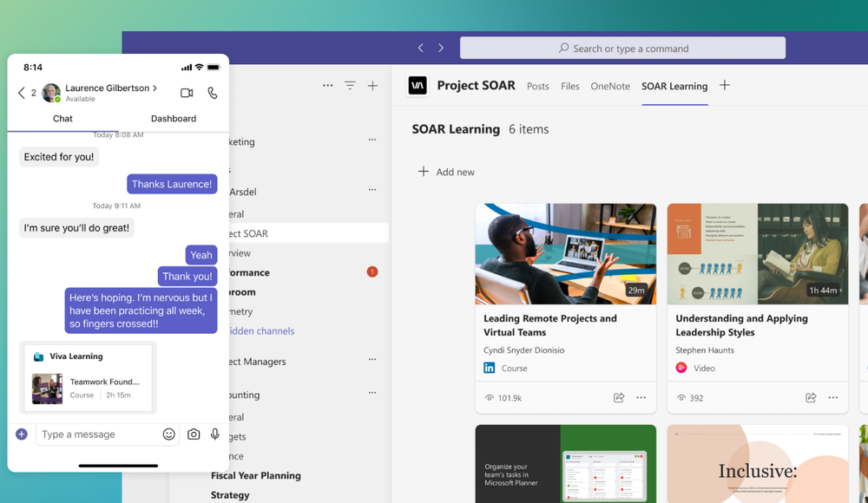Switch to the SOAR Learning tab
Screen dimensions: 868x503
click(674, 87)
